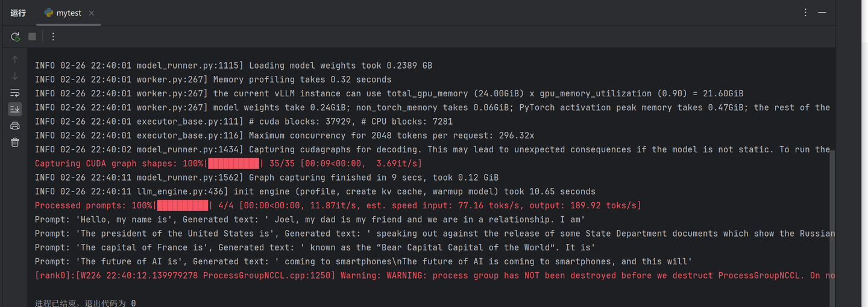Click the mytest Python file icon
This screenshot has height=307, width=868.
pos(49,13)
